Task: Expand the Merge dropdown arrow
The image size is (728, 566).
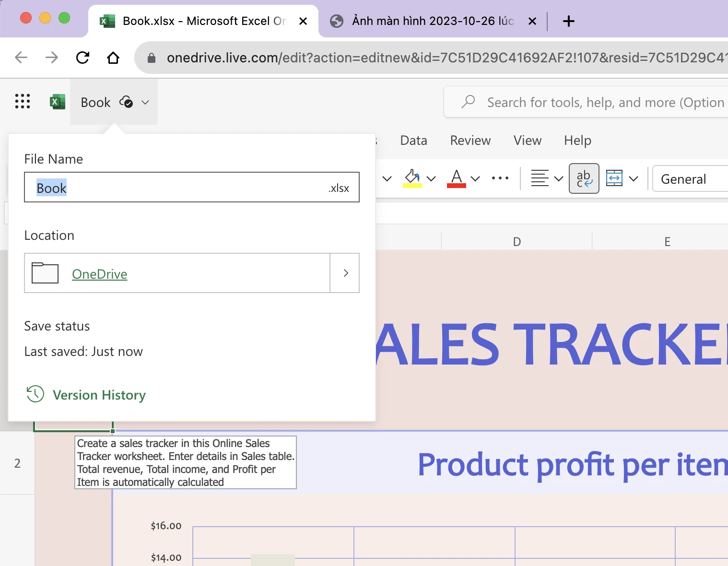Action: [634, 178]
